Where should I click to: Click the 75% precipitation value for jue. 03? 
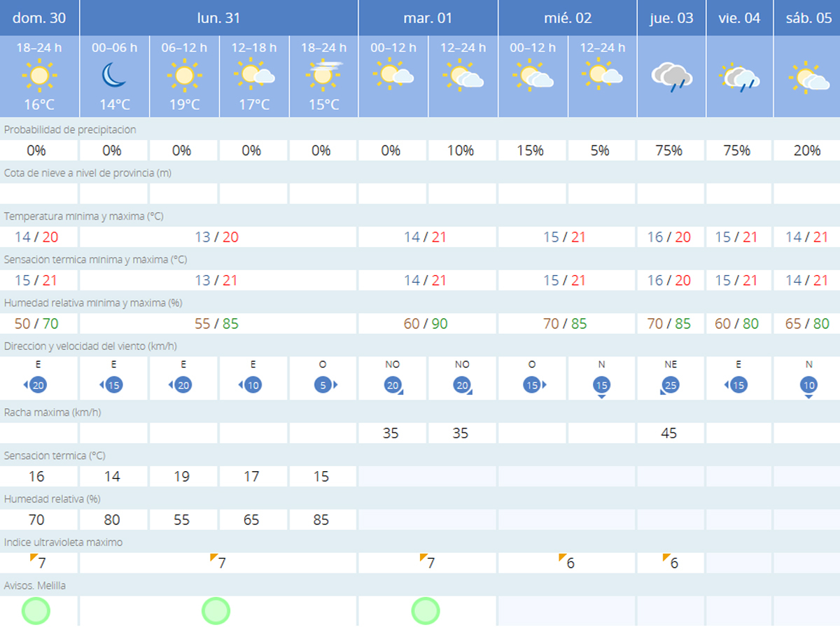pyautogui.click(x=668, y=150)
